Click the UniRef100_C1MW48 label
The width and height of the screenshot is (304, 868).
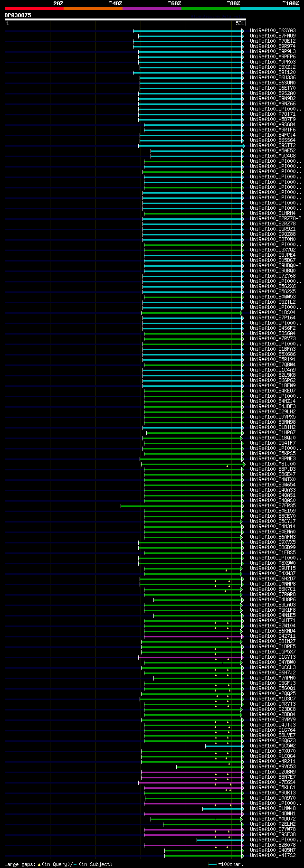[x=273, y=809]
